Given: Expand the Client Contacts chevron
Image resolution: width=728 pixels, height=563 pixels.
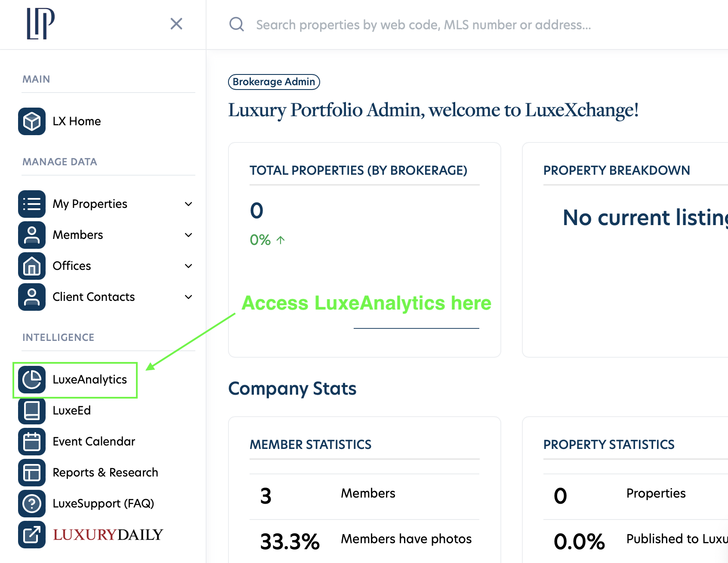Looking at the screenshot, I should coord(188,297).
